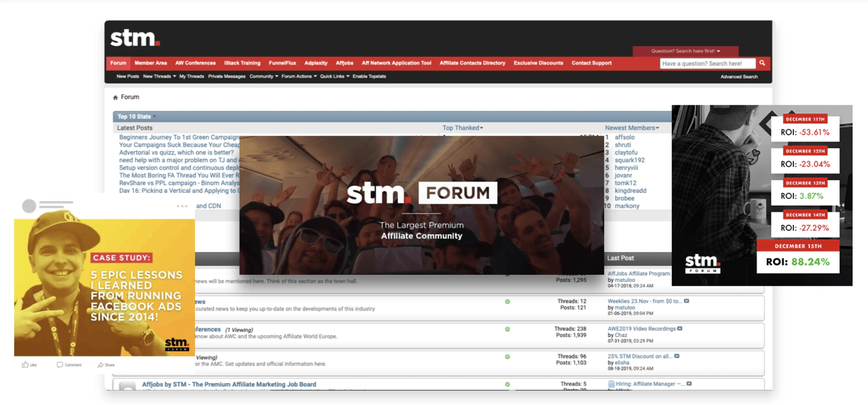Open the Affjobs menu item
This screenshot has width=868, height=405.
[344, 63]
